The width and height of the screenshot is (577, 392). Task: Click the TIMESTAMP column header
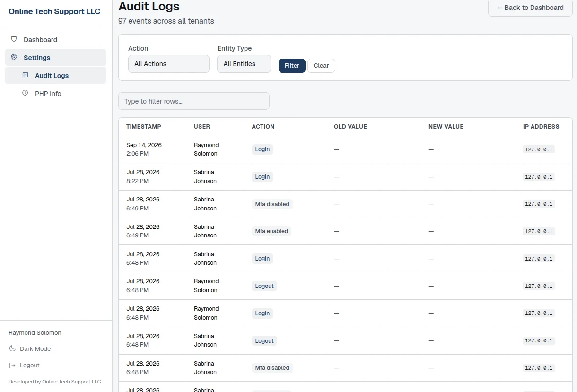(x=144, y=127)
